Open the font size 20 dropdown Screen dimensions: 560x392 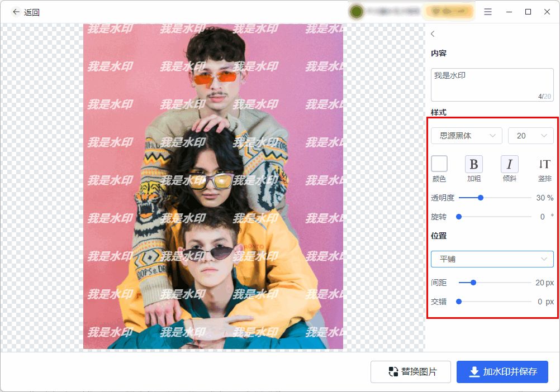[531, 136]
